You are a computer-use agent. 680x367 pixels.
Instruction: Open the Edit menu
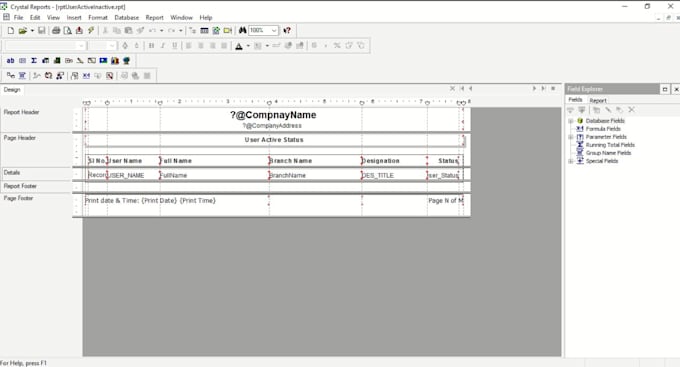point(35,18)
